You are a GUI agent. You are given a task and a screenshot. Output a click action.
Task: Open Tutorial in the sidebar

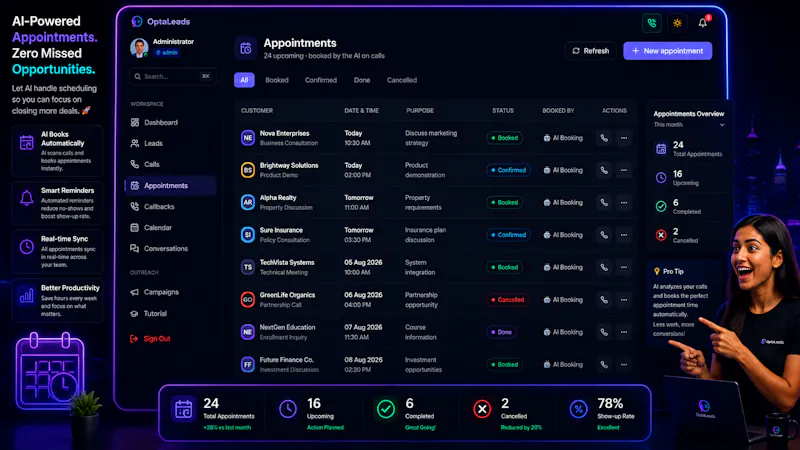point(170,313)
